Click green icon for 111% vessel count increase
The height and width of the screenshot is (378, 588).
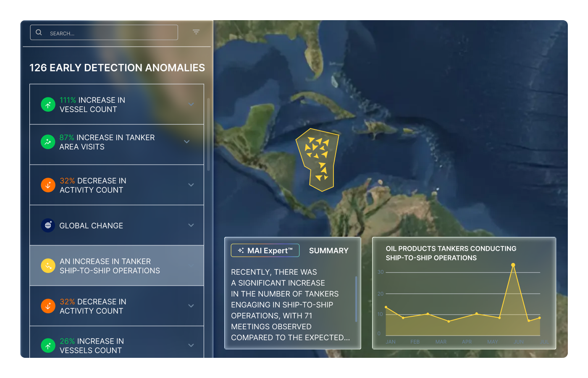coord(48,105)
